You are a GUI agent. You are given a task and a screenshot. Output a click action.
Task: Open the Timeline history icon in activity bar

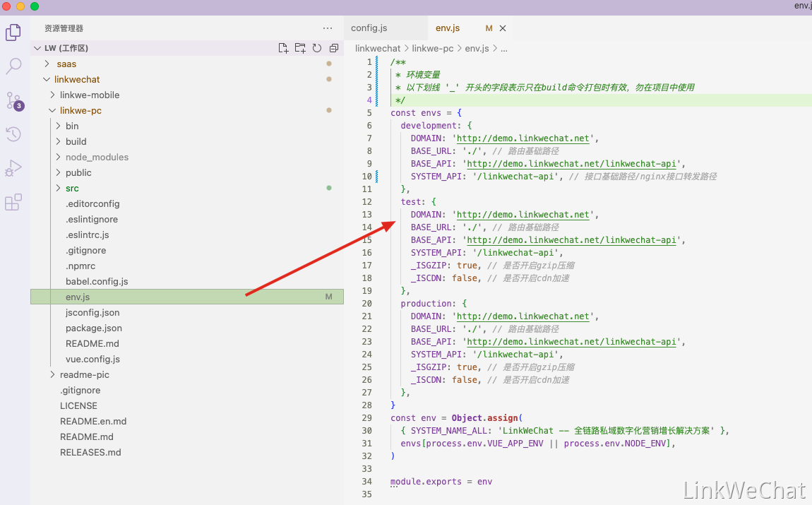(x=13, y=134)
